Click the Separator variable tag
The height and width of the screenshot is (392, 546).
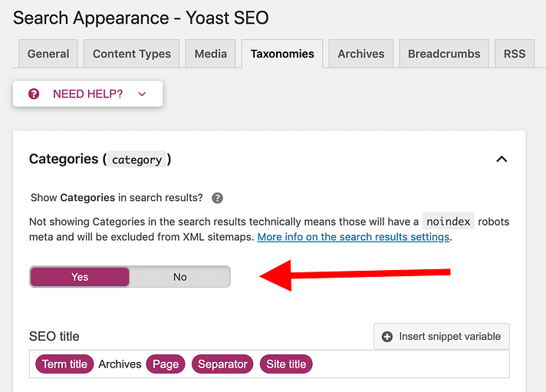[222, 364]
